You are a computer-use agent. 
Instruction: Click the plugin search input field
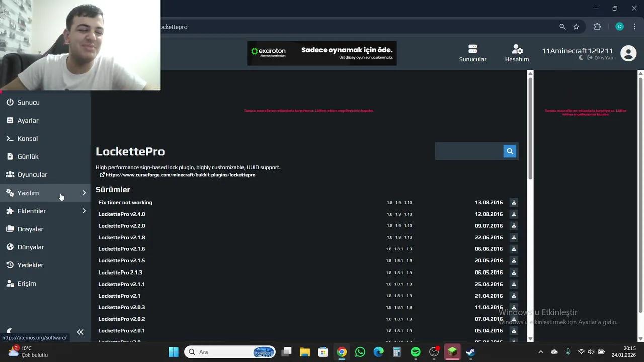pos(469,151)
